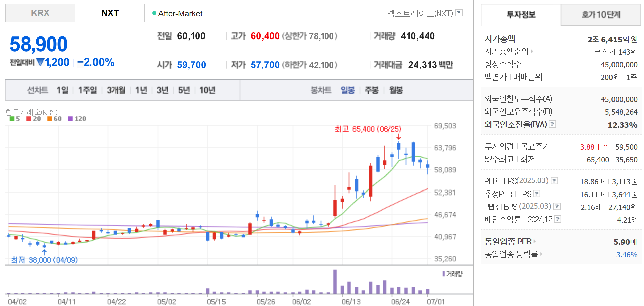
Task: Open help tooltip next to 넥스트레이드(NXT)
Action: pyautogui.click(x=459, y=13)
